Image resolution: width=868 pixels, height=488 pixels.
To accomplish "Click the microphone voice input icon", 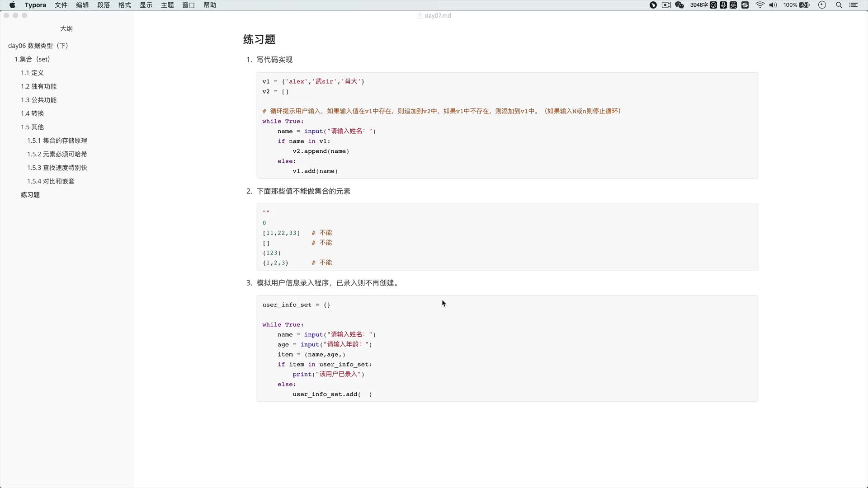I will pos(723,5).
